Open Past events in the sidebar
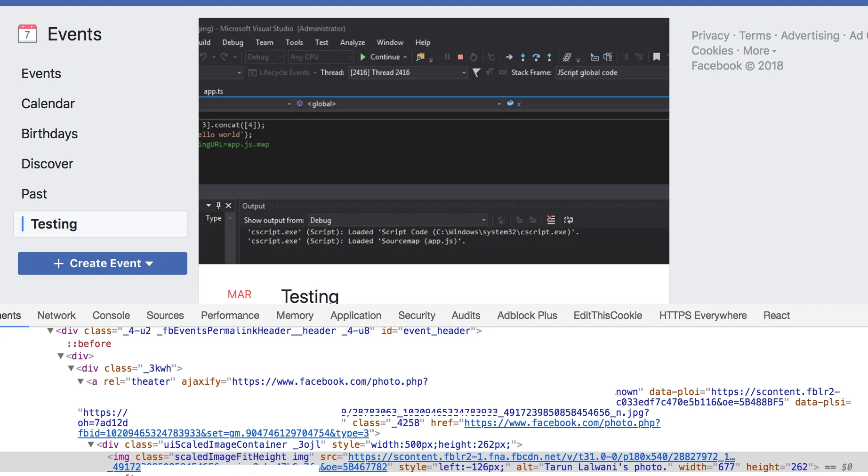Image resolution: width=868 pixels, height=476 pixels. [x=34, y=194]
